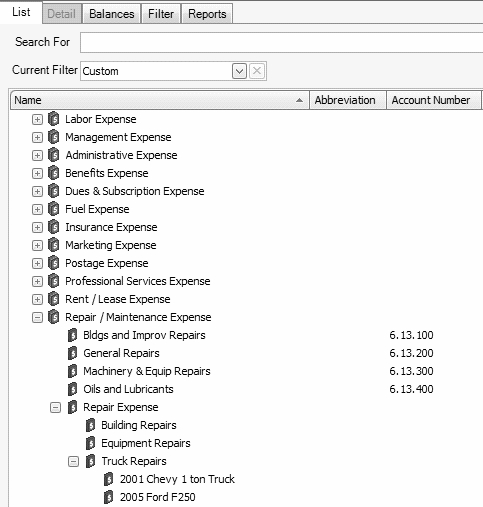Screen dimensions: 483x507
Task: Click the Oils and Lubricants account icon
Action: point(72,389)
